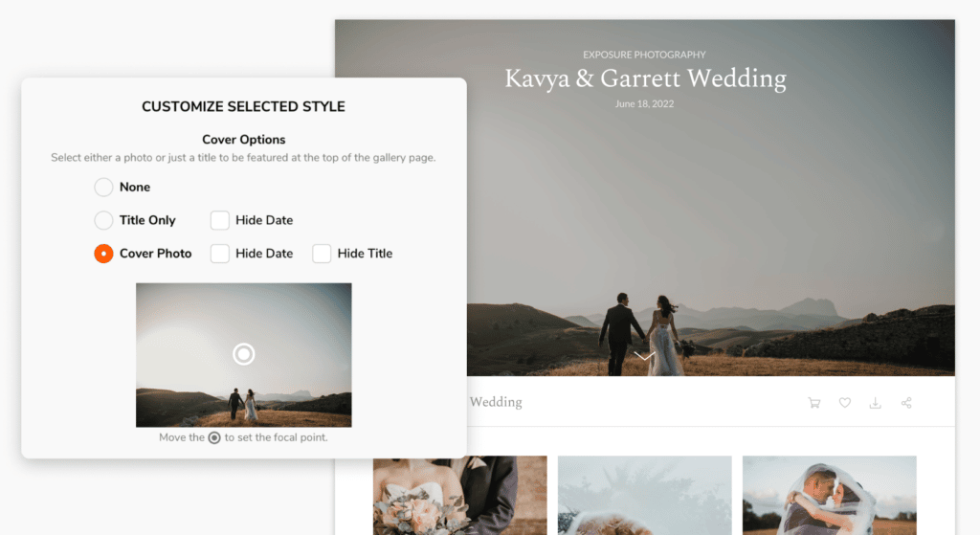Open the middle gallery photo thumbnail
Screen dimensions: 980x535
[x=644, y=495]
